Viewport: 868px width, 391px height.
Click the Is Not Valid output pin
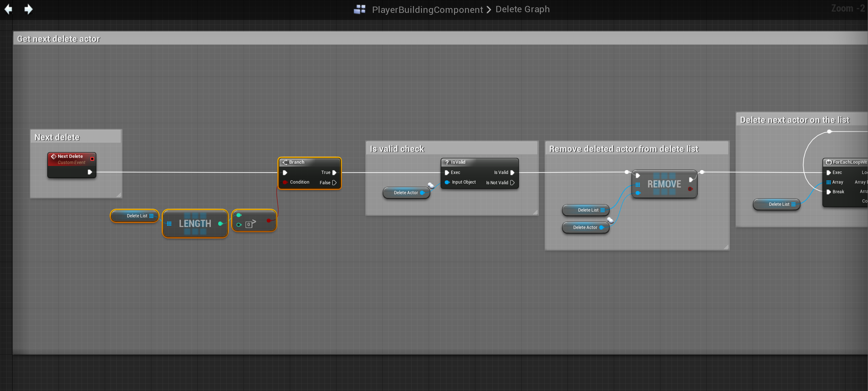point(512,182)
